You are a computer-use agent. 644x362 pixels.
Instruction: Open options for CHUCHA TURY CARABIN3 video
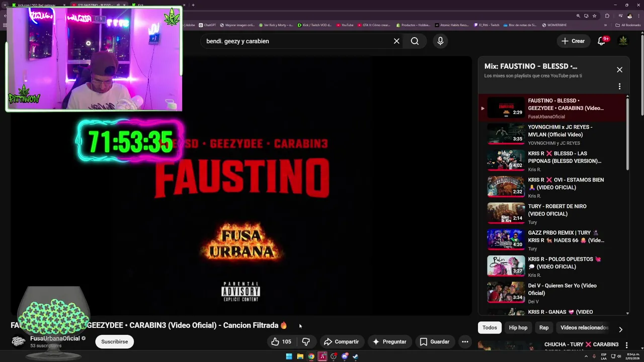(626, 345)
